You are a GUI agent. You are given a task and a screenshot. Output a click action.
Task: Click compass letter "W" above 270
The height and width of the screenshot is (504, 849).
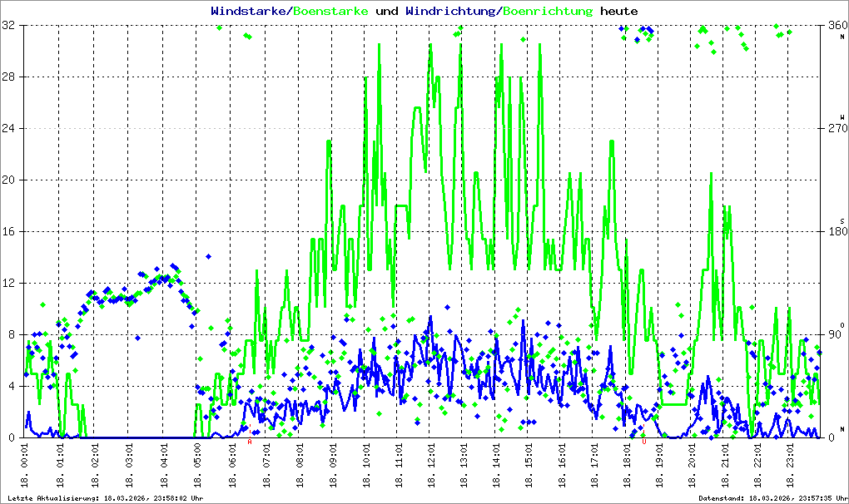tap(842, 116)
